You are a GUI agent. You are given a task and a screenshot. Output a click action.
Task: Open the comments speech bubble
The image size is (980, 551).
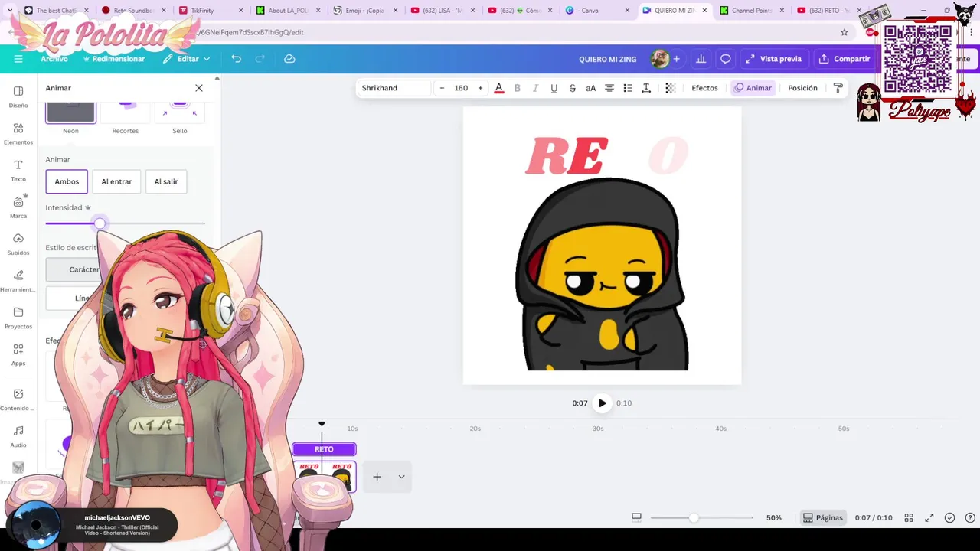726,59
